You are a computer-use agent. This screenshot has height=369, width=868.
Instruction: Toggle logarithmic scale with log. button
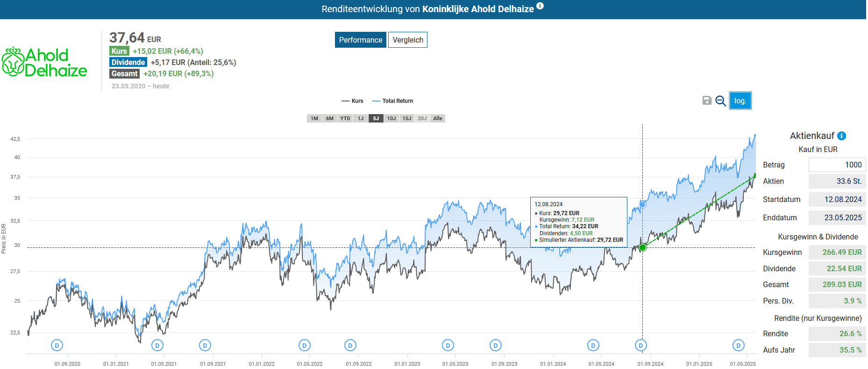pyautogui.click(x=740, y=101)
